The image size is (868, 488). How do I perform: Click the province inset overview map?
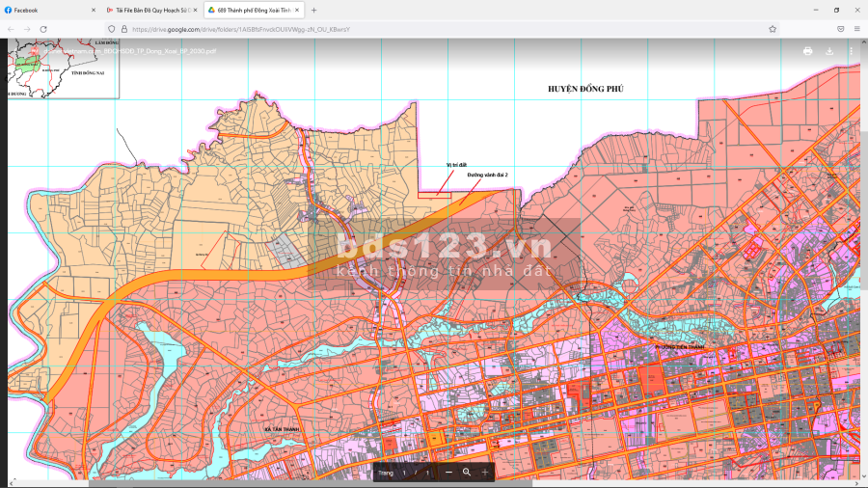coord(63,68)
